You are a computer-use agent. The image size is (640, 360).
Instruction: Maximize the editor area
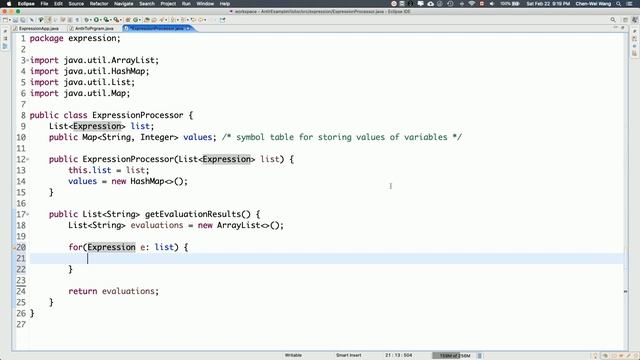click(622, 28)
